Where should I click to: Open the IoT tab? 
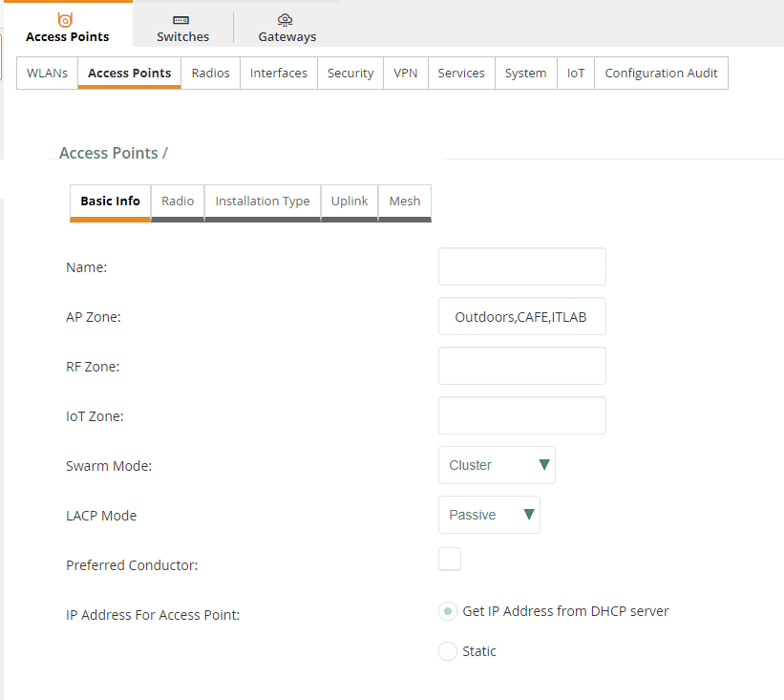point(576,73)
